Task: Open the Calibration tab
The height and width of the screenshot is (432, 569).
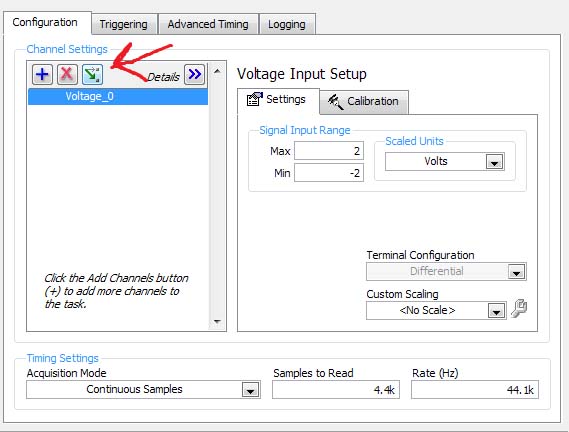Action: pyautogui.click(x=364, y=101)
